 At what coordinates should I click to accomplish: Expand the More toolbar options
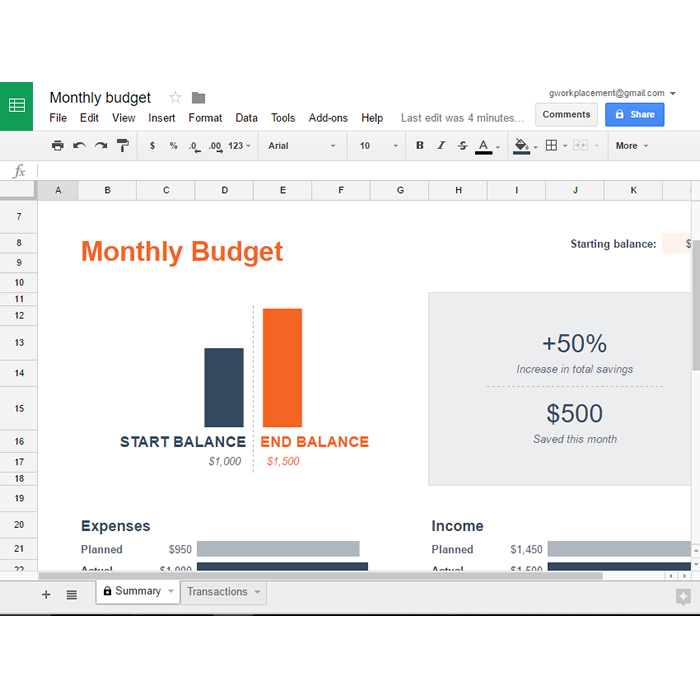click(631, 146)
